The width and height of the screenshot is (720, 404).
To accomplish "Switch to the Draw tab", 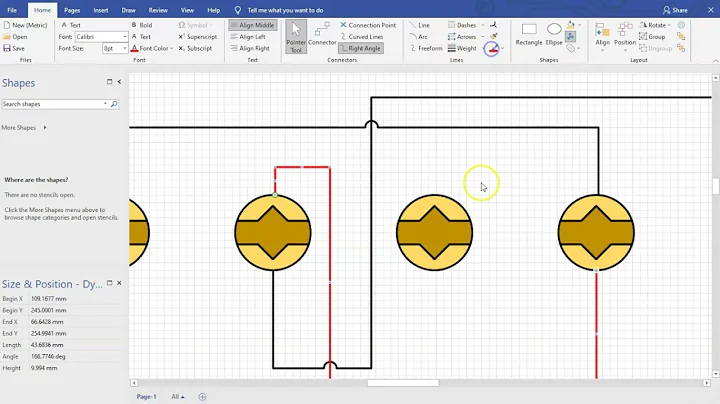I will tap(129, 10).
